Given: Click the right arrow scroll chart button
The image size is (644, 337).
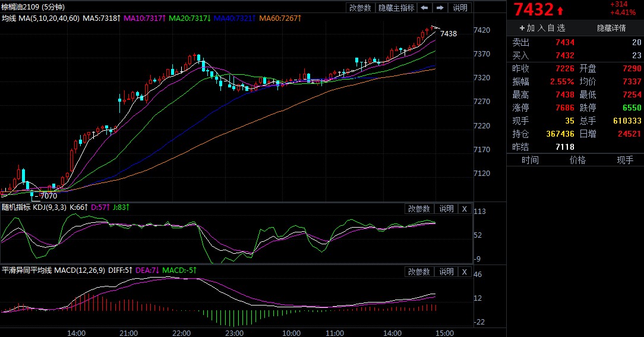Looking at the screenshot, I should pos(440,8).
